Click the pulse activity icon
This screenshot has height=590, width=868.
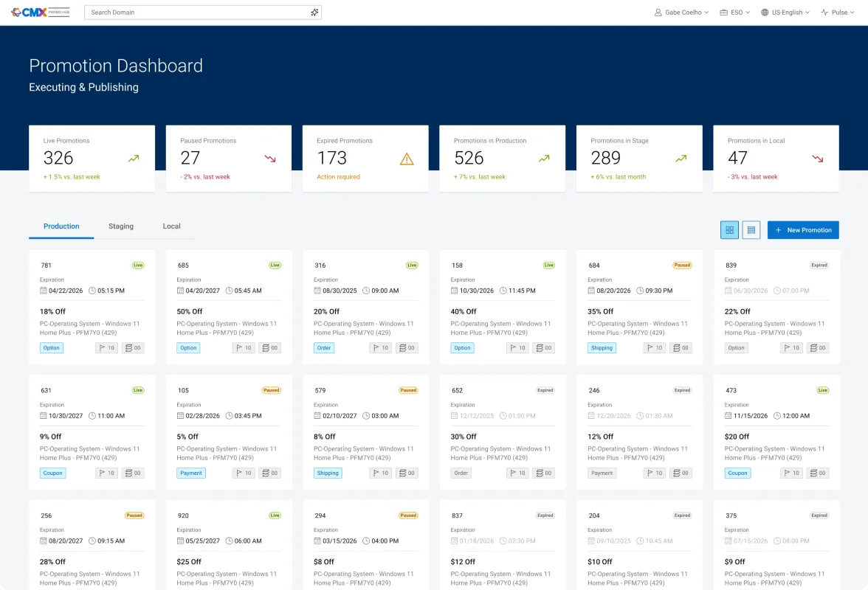coord(824,12)
